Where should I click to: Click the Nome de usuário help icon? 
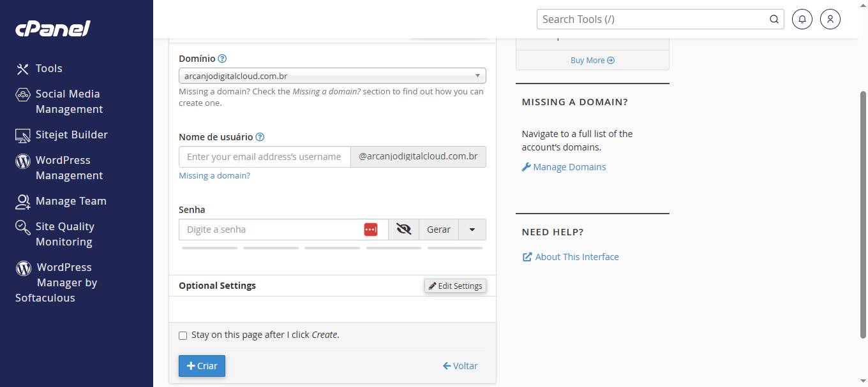(260, 137)
